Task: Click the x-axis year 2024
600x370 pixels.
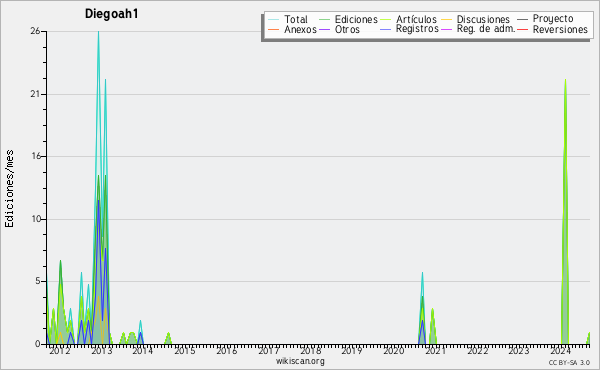Action: click(561, 351)
